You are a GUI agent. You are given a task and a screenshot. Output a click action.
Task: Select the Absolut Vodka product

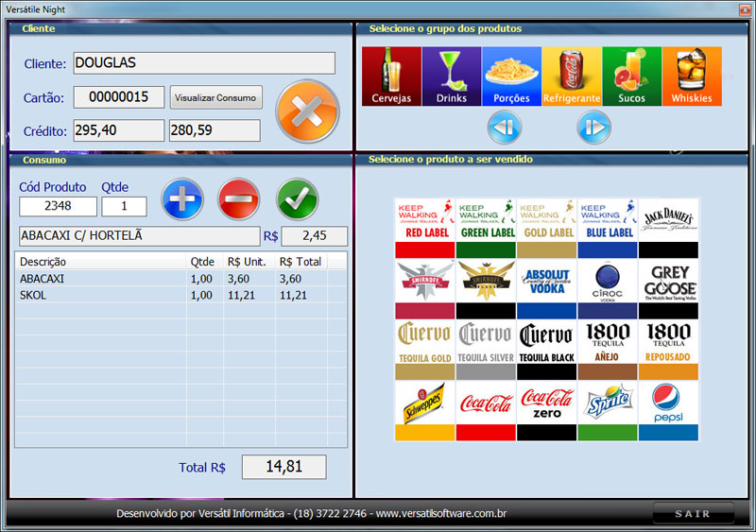click(546, 289)
